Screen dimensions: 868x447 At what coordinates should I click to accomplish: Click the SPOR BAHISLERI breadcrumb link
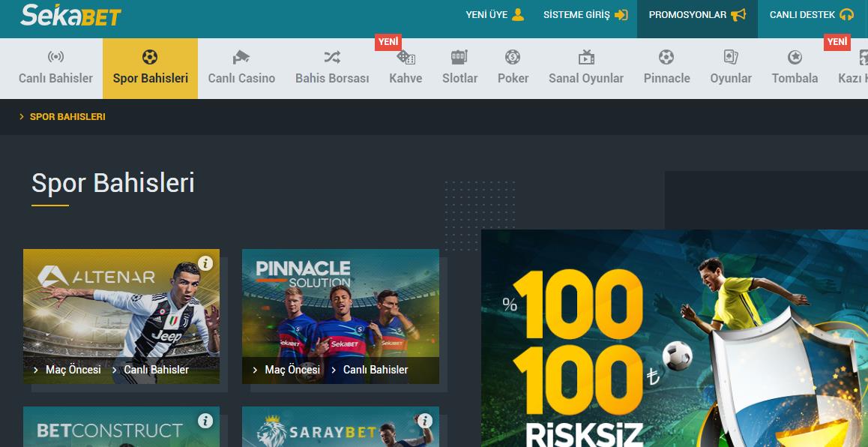67,117
